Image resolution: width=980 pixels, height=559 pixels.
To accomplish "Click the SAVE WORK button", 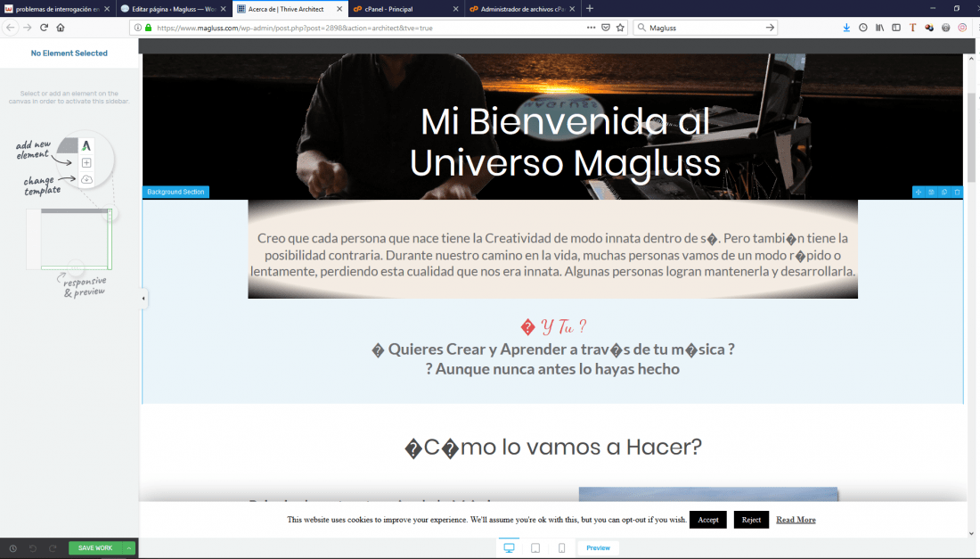I will (95, 547).
